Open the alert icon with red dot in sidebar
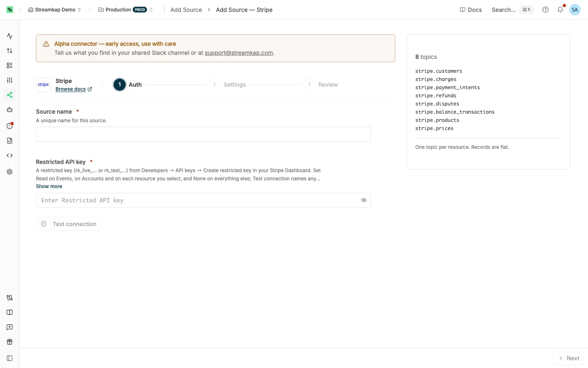 pos(10,126)
